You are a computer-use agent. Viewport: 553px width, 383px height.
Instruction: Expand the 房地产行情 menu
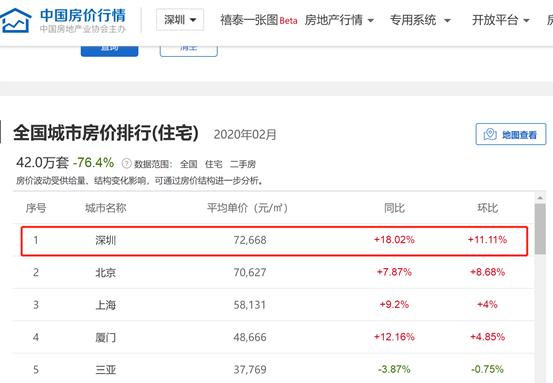[x=339, y=20]
